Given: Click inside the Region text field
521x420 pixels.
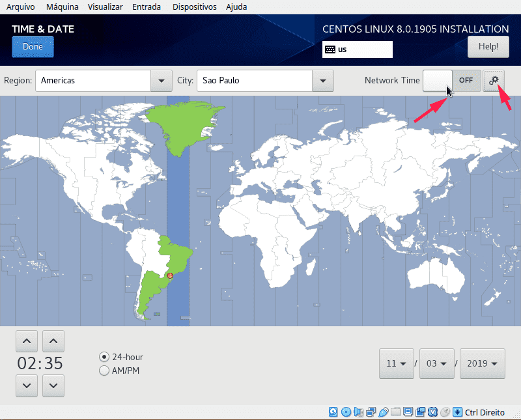Looking at the screenshot, I should (93, 80).
